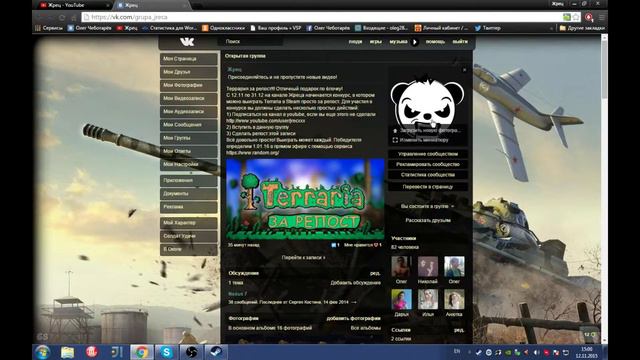This screenshot has width=640, height=360.
Task: Click Перейти к записи link
Action: point(304,258)
